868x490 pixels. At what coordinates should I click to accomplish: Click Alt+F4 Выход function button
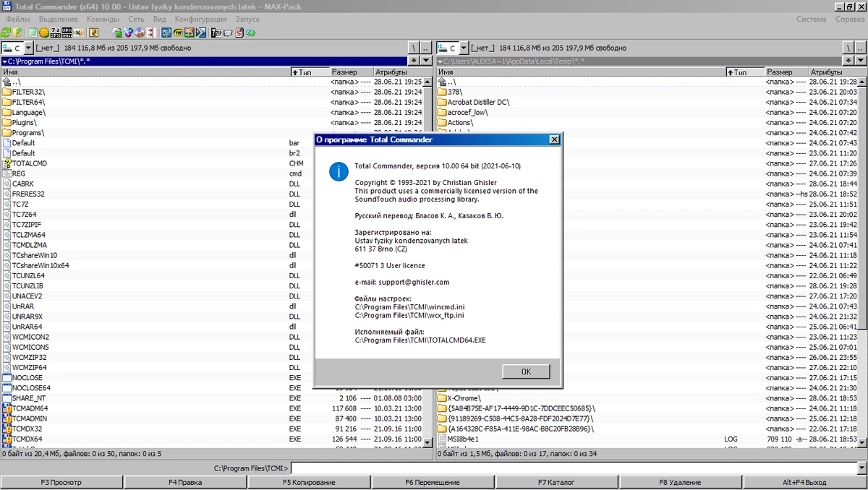pos(804,482)
